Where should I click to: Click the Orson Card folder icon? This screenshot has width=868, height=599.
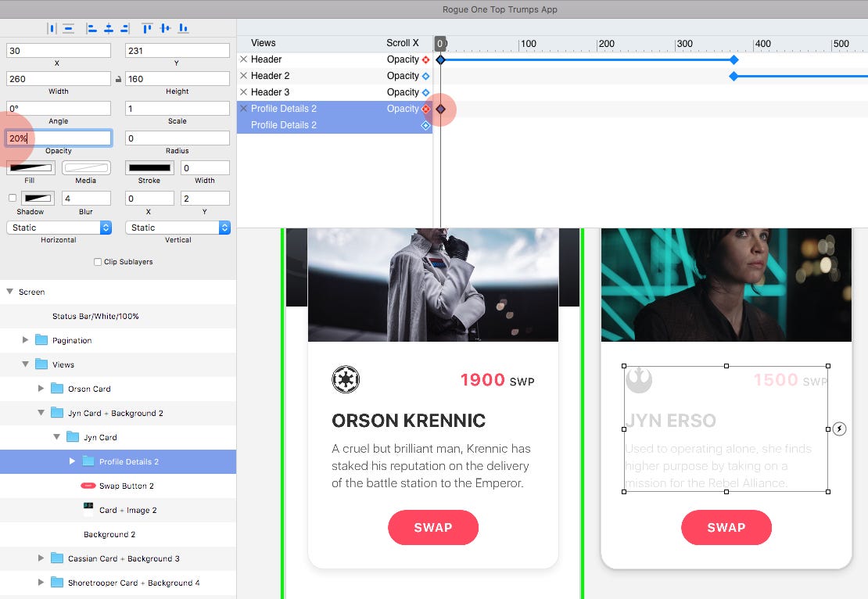coord(57,389)
